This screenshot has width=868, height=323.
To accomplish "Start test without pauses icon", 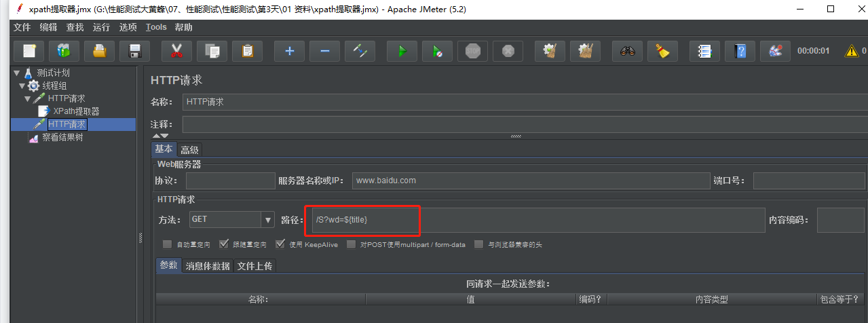I will (x=437, y=51).
